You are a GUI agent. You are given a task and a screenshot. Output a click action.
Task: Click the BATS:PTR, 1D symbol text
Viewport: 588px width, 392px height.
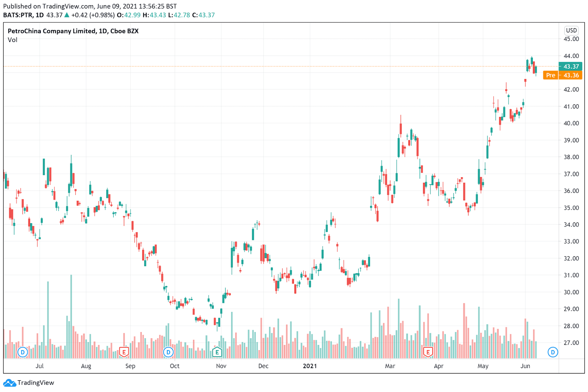[x=24, y=15]
